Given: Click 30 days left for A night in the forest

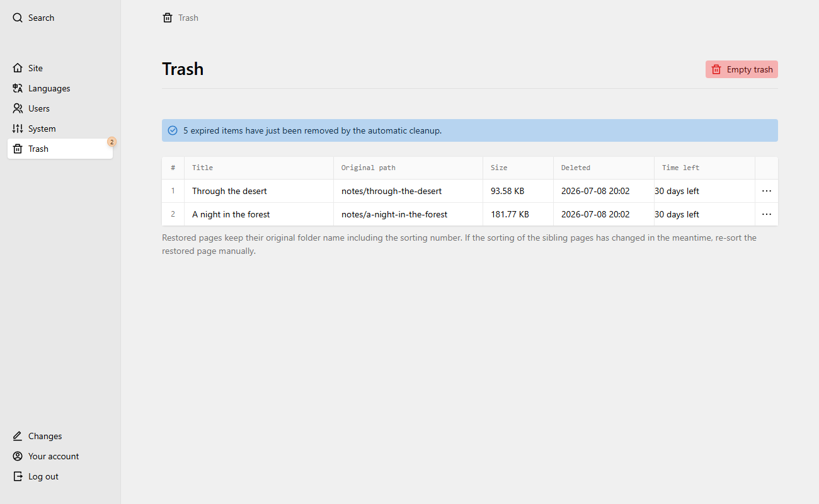Looking at the screenshot, I should (677, 214).
